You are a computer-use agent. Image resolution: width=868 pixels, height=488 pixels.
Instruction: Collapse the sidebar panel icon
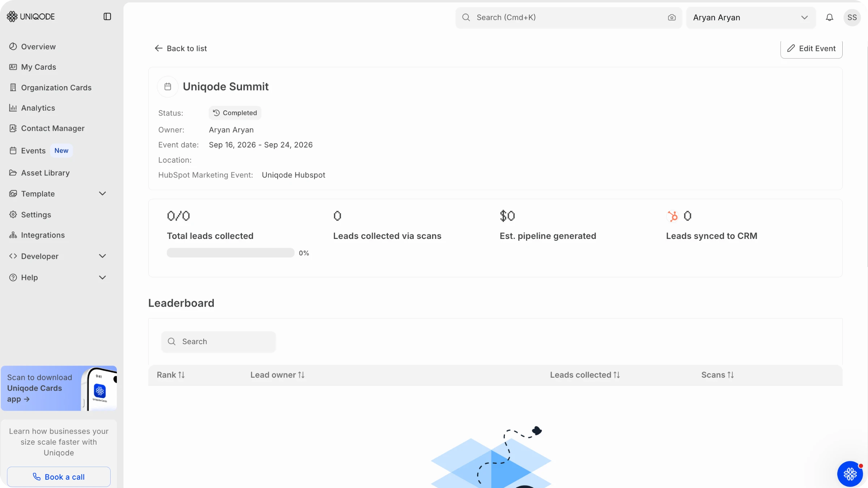coord(107,17)
